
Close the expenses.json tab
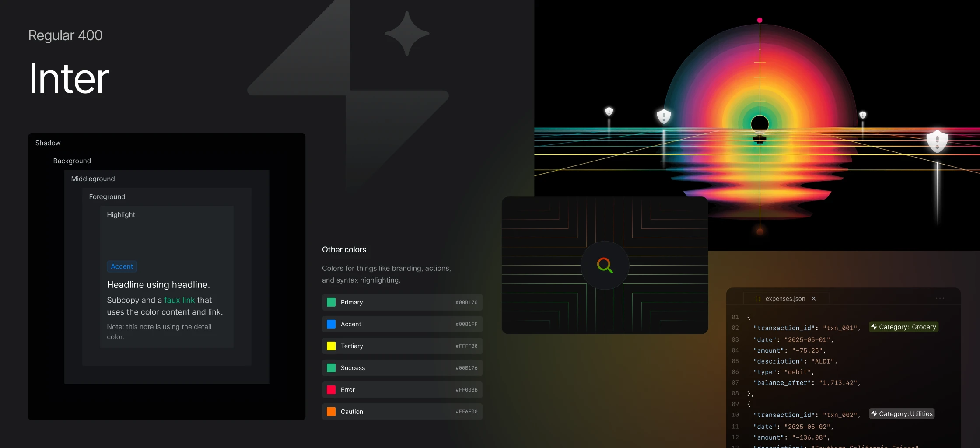[814, 299]
